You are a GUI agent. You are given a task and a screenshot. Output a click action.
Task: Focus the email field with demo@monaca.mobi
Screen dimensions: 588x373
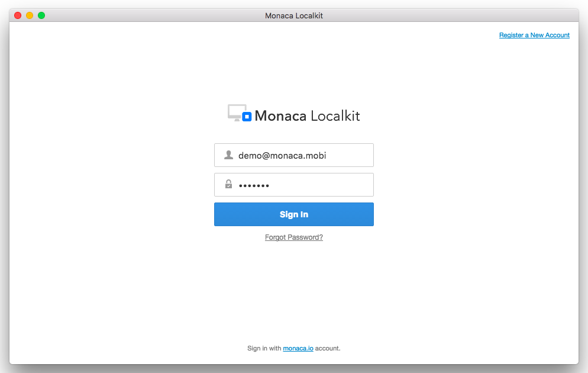[x=293, y=155]
